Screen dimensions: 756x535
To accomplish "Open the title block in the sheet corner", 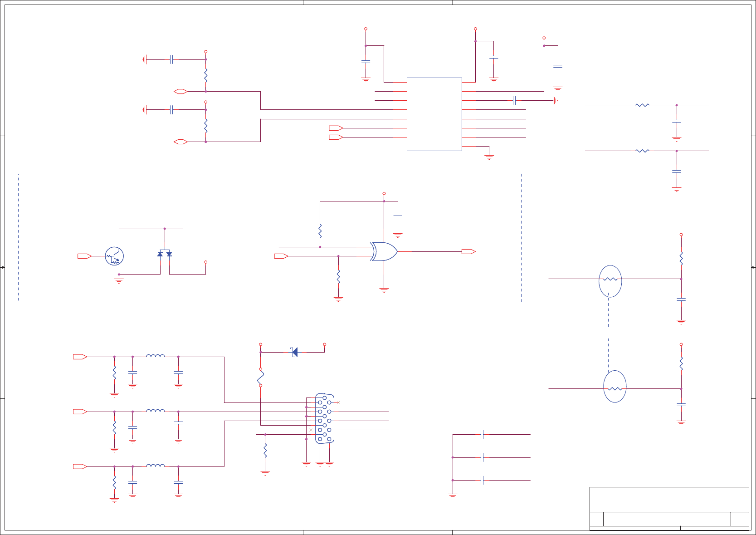I will tap(669, 509).
